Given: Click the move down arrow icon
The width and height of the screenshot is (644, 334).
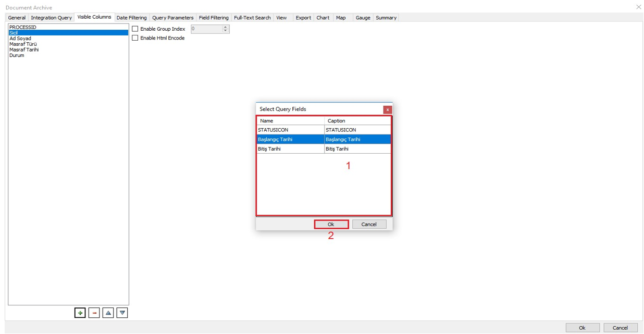Looking at the screenshot, I should tap(122, 313).
